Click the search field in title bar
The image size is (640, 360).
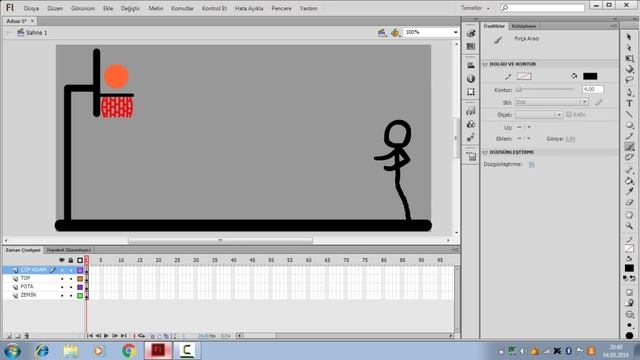coord(543,8)
